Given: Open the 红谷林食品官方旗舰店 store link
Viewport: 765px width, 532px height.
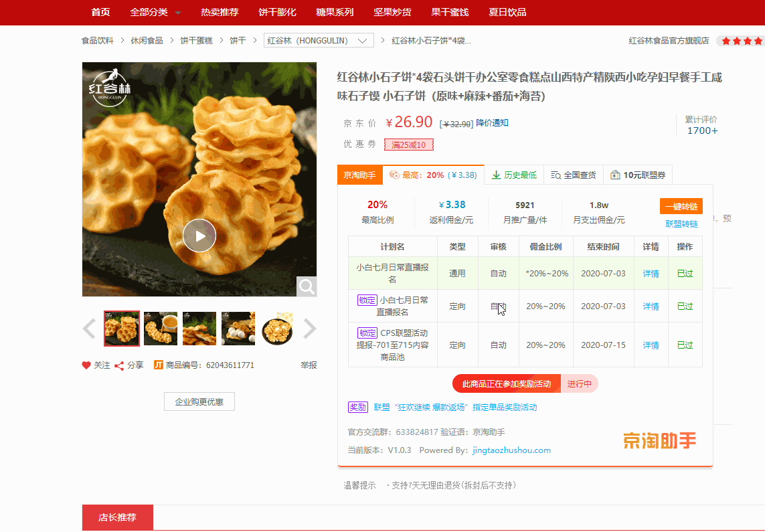Looking at the screenshot, I should 669,40.
